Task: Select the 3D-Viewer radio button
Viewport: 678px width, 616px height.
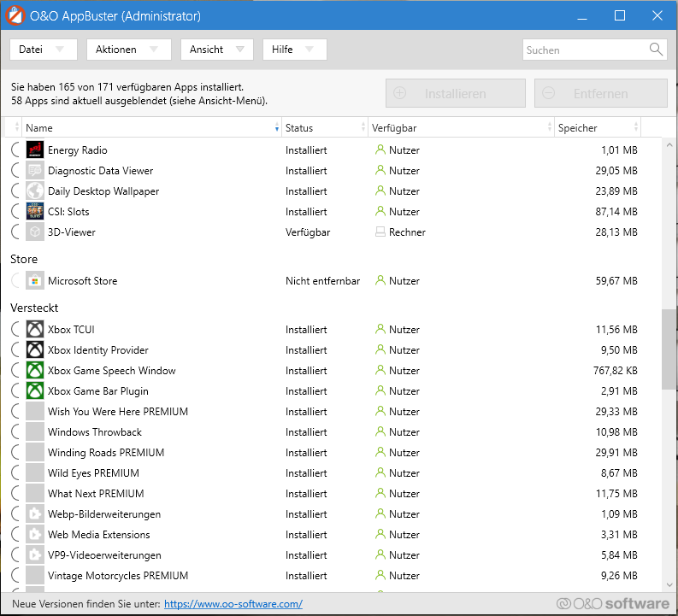Action: 15,232
